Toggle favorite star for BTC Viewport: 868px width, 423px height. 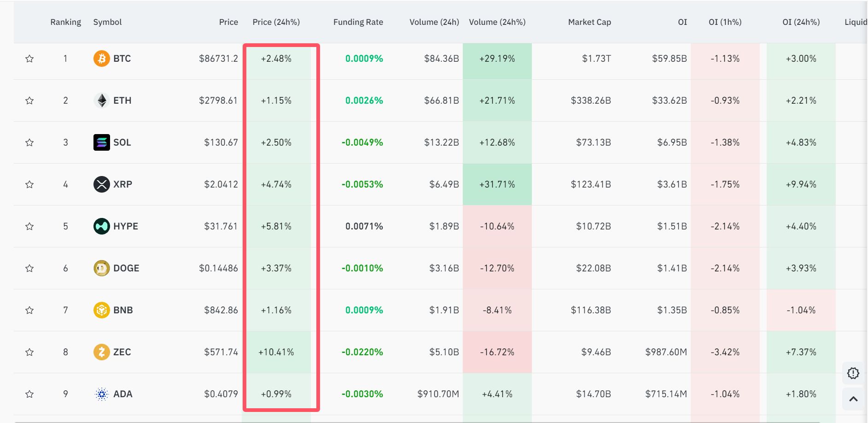point(29,59)
